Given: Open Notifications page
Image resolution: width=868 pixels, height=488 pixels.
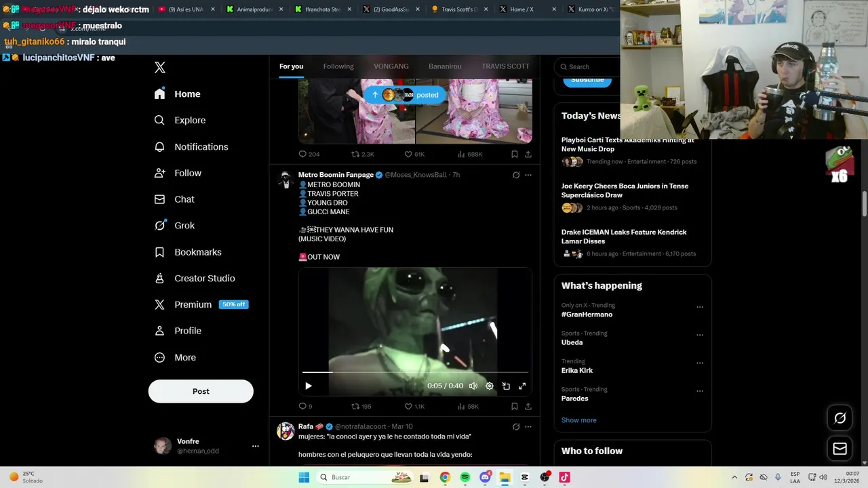Looking at the screenshot, I should (x=191, y=146).
